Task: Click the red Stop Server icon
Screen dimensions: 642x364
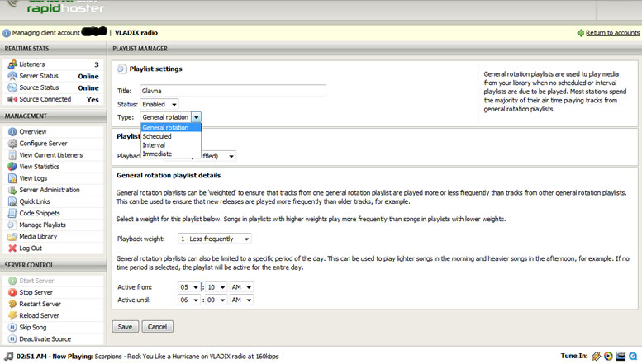Action: [x=12, y=292]
